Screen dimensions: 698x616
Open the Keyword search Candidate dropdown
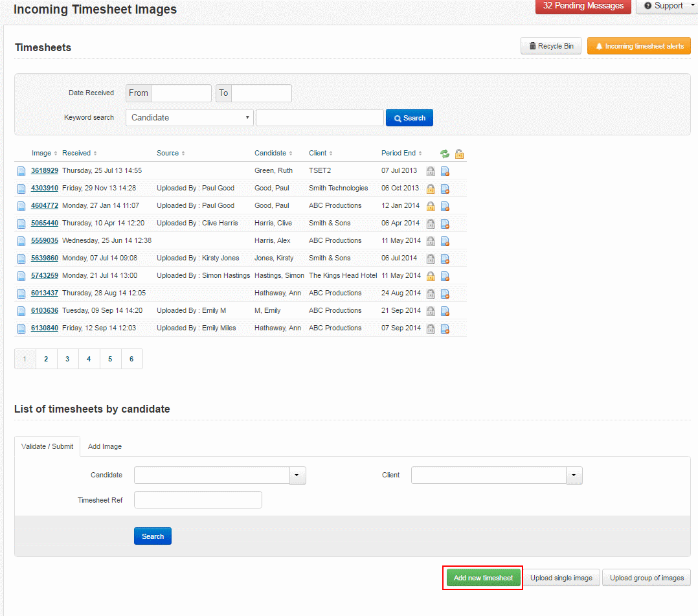(x=190, y=118)
